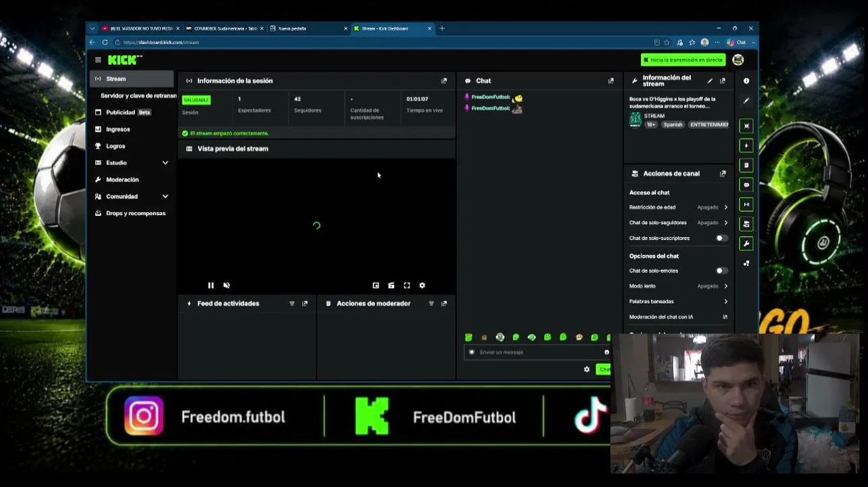
Task: Edit stream info with the pencil icon
Action: [x=710, y=81]
